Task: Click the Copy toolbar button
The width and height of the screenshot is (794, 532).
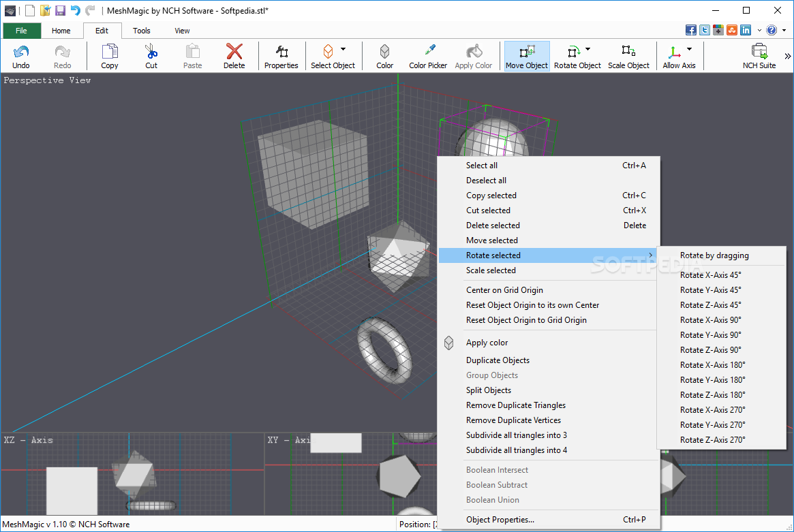Action: click(109, 56)
